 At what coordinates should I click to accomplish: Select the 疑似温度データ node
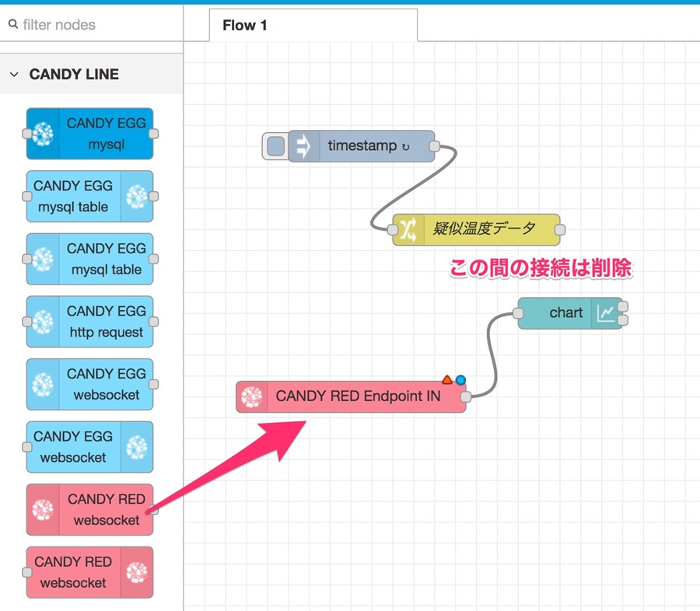476,229
